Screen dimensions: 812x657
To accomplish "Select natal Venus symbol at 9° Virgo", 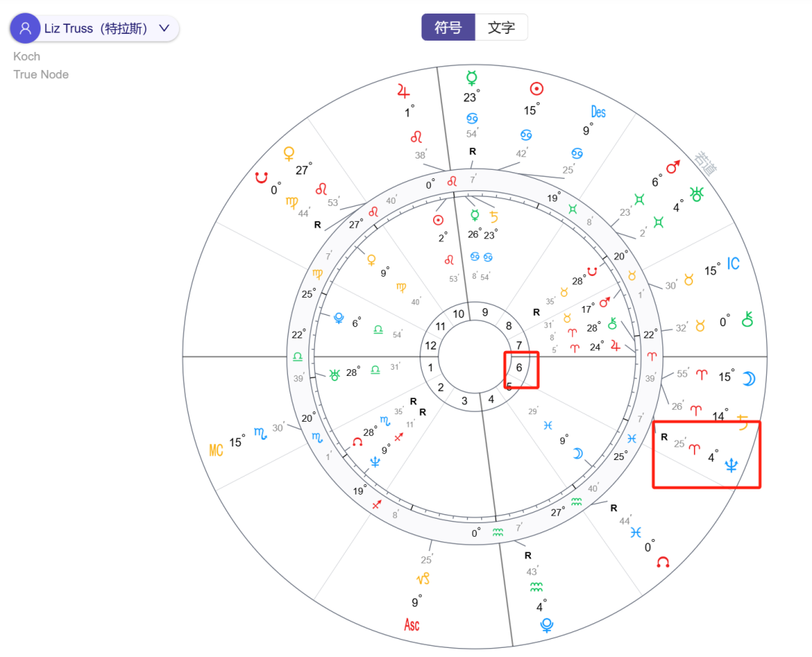I will [x=371, y=260].
